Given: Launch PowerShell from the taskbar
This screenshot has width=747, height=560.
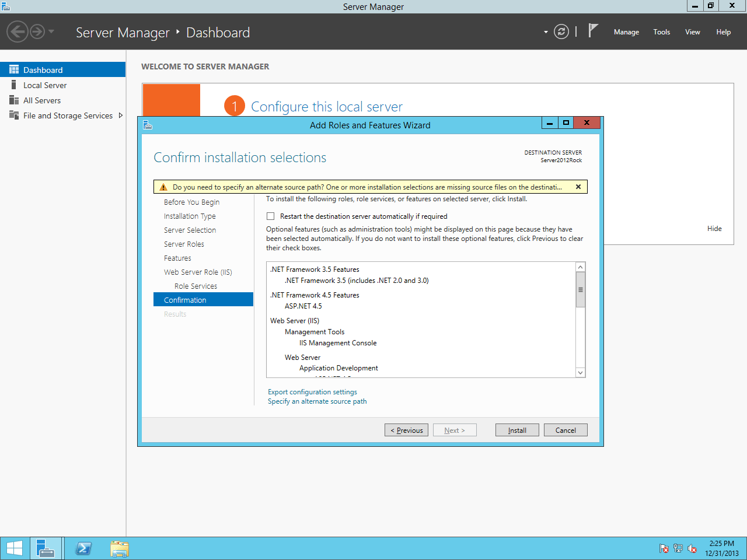Looking at the screenshot, I should (83, 548).
